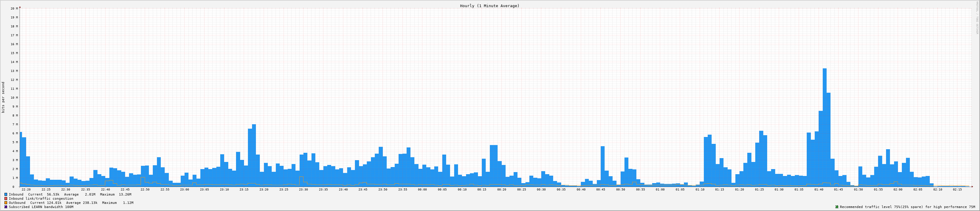The image size is (980, 211).
Task: Click the purple Subscribed bandwidth legend marker
Action: tap(6, 207)
